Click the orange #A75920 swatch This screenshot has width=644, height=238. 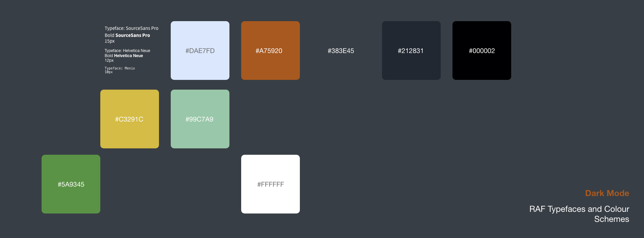pyautogui.click(x=270, y=50)
